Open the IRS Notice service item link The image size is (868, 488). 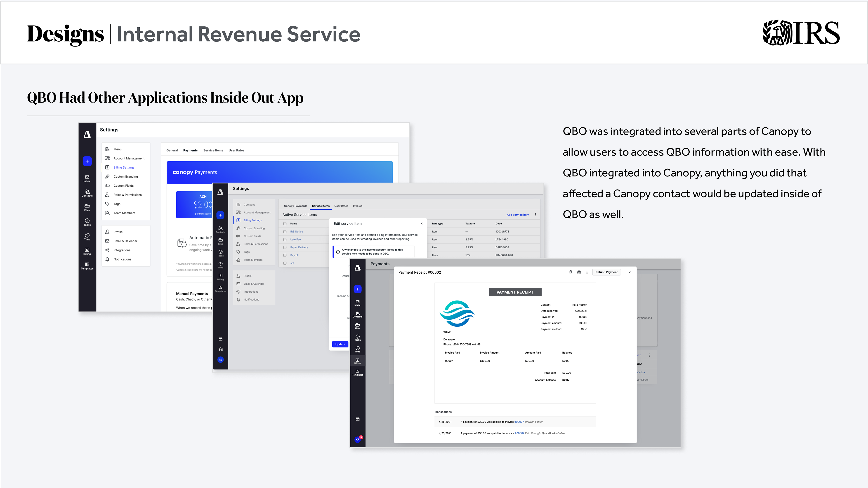[x=297, y=232]
